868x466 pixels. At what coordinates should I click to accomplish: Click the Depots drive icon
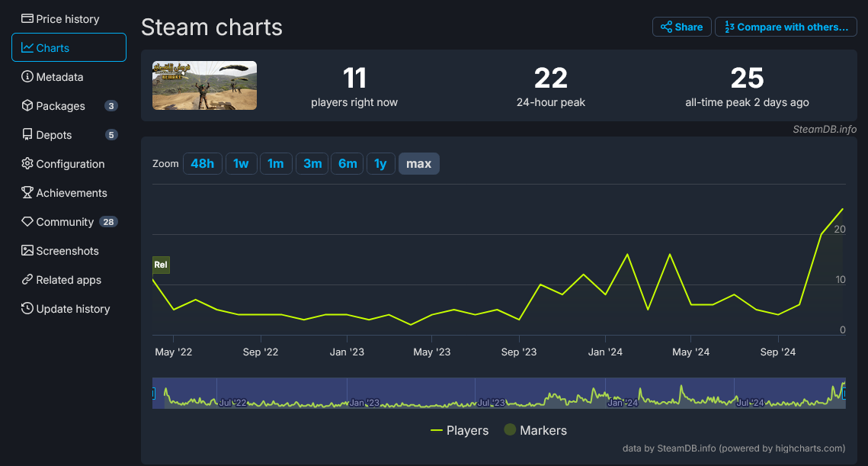(x=27, y=134)
